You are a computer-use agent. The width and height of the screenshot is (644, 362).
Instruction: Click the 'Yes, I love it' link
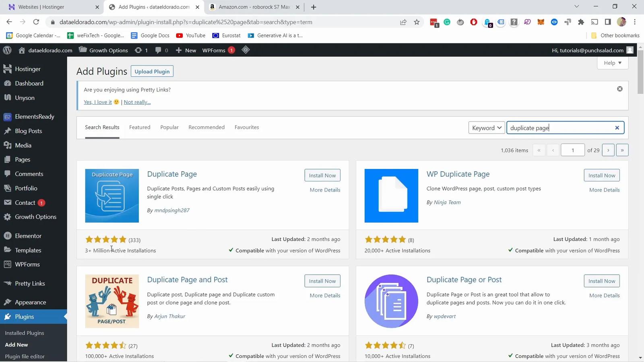tap(98, 102)
